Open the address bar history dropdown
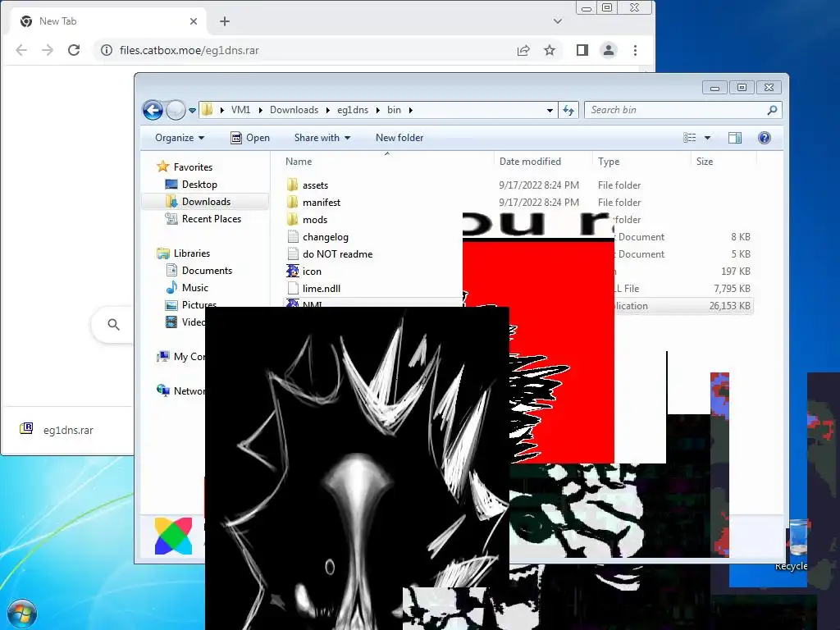Viewport: 840px width, 630px height. [550, 111]
